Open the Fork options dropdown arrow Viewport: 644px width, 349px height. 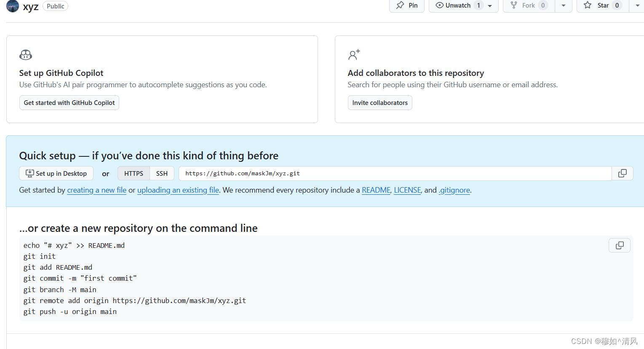[x=564, y=5]
